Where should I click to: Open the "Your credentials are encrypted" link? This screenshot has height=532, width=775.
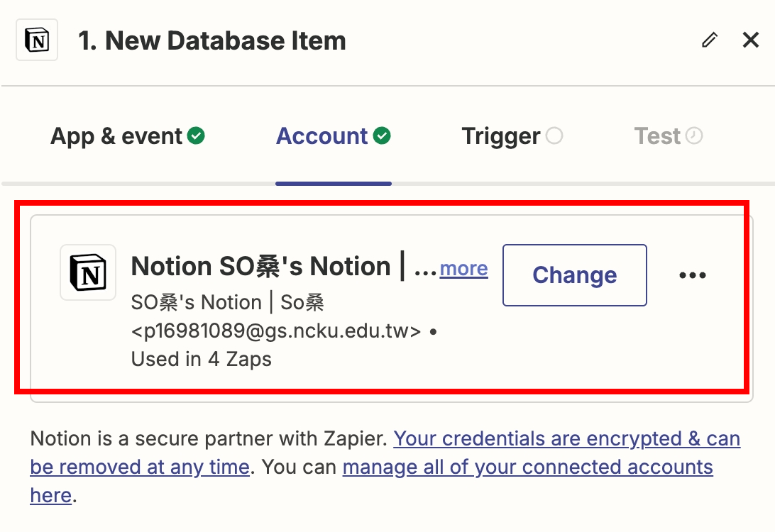pyautogui.click(x=566, y=439)
